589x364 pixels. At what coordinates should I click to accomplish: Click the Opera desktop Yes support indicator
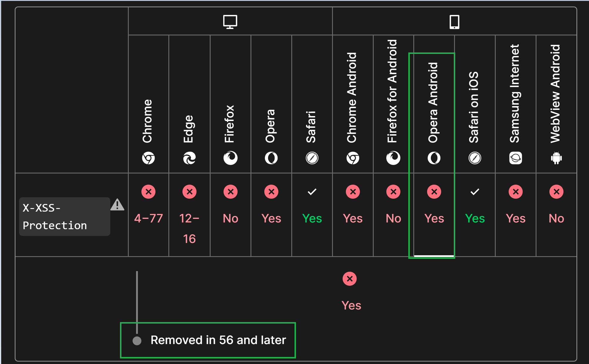tap(271, 205)
